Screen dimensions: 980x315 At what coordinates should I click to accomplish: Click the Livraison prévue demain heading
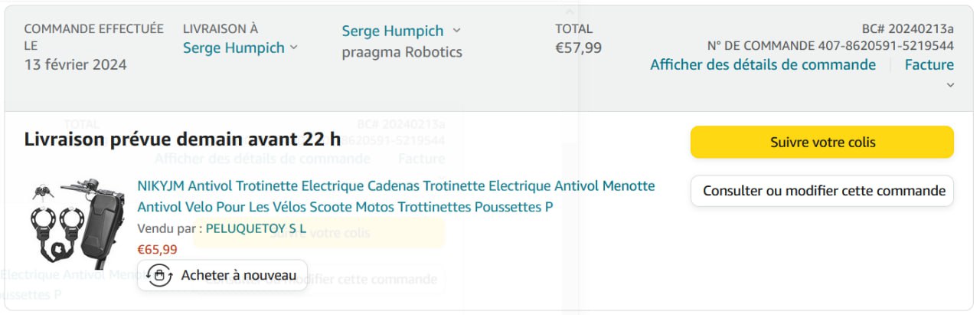pyautogui.click(x=182, y=139)
